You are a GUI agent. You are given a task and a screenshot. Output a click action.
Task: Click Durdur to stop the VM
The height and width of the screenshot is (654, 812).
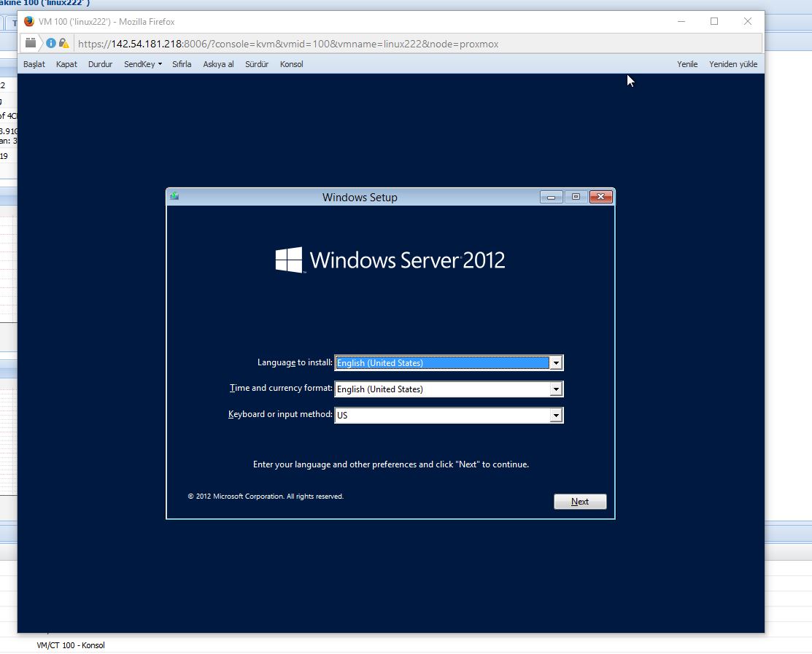click(100, 64)
